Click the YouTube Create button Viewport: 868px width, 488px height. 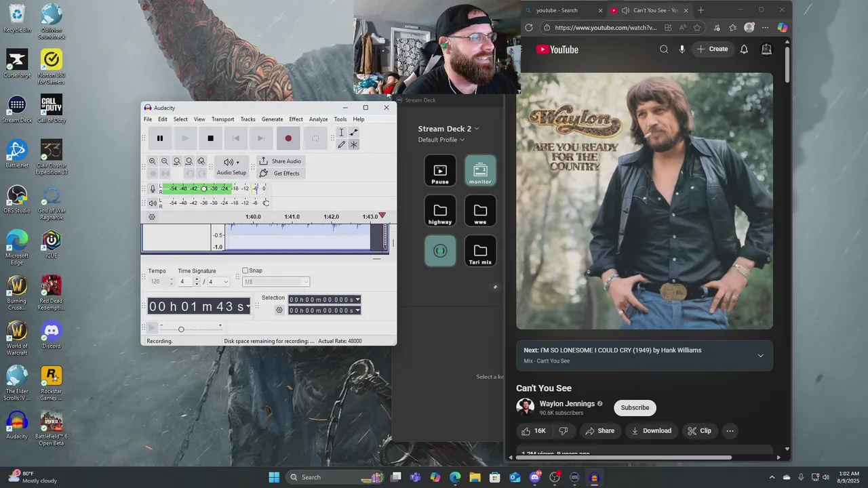click(x=712, y=49)
